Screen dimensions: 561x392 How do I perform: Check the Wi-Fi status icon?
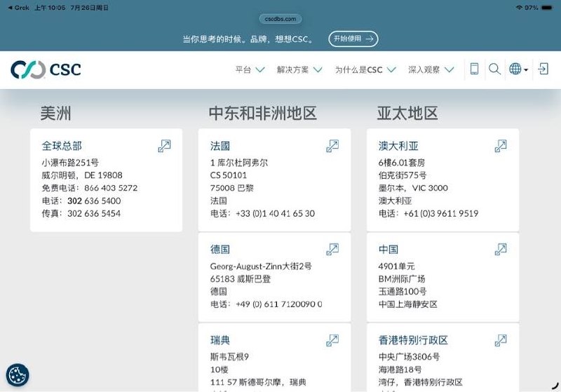pyautogui.click(x=519, y=8)
